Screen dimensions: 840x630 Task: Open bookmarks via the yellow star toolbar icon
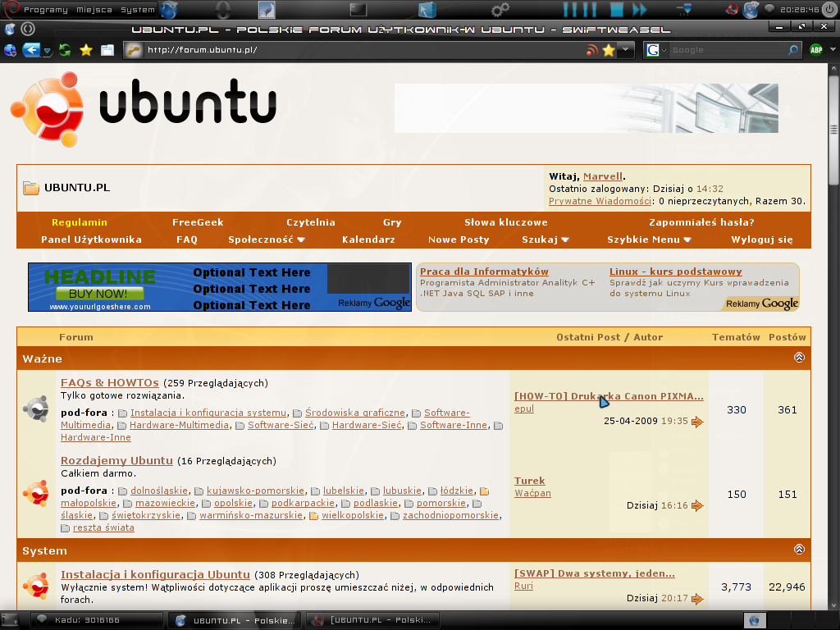click(x=85, y=50)
